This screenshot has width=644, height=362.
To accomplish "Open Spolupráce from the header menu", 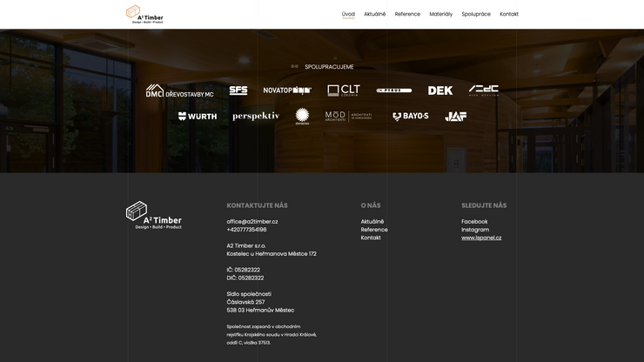I will (x=476, y=14).
